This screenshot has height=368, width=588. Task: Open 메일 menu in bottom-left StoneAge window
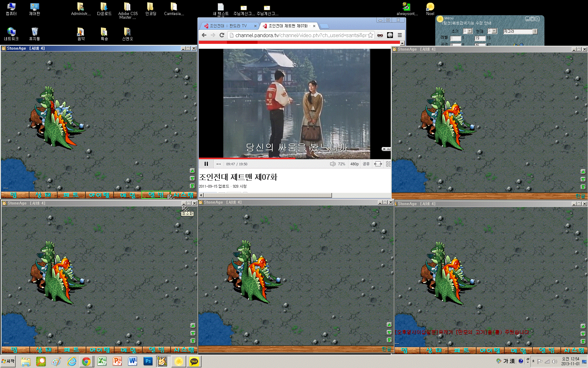[x=128, y=350]
